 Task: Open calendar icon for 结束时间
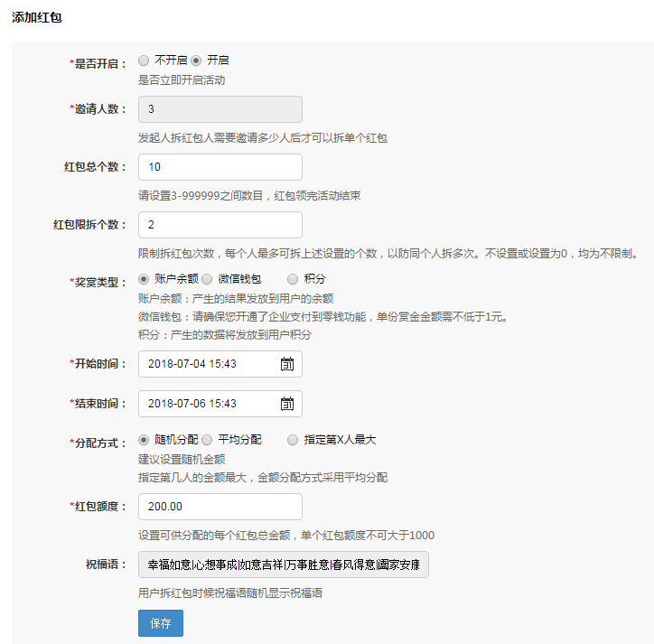[287, 404]
